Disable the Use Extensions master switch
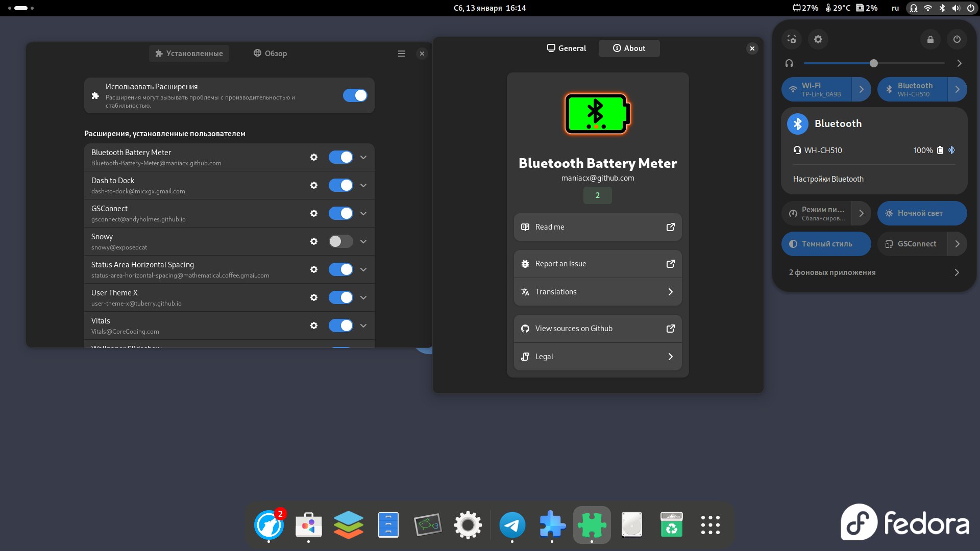 pyautogui.click(x=355, y=95)
